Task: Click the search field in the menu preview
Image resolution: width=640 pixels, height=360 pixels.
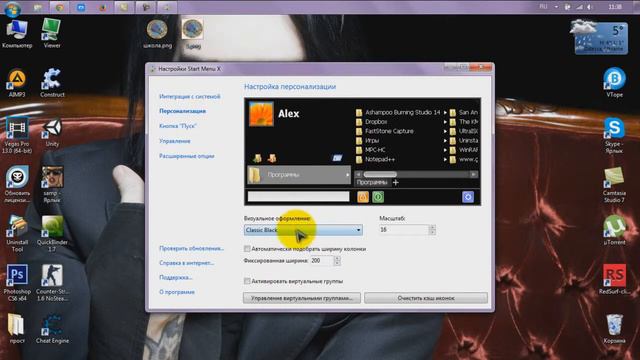Action: pos(298,197)
